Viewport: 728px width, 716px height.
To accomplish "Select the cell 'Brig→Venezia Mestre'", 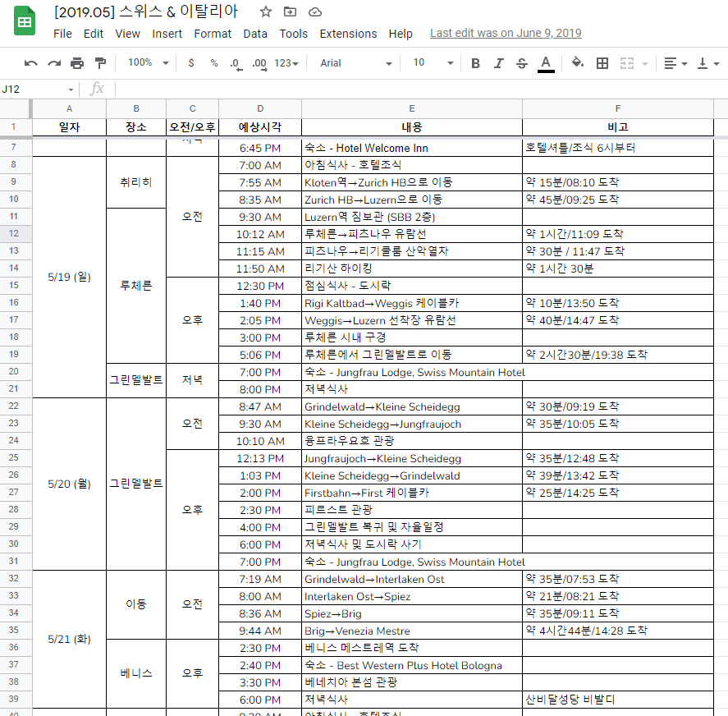I will (412, 631).
